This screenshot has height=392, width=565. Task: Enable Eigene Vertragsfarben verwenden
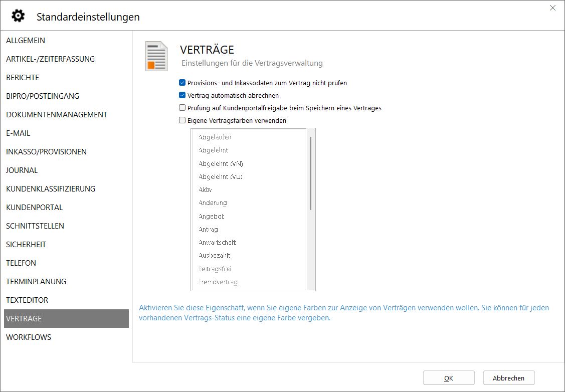click(x=182, y=120)
